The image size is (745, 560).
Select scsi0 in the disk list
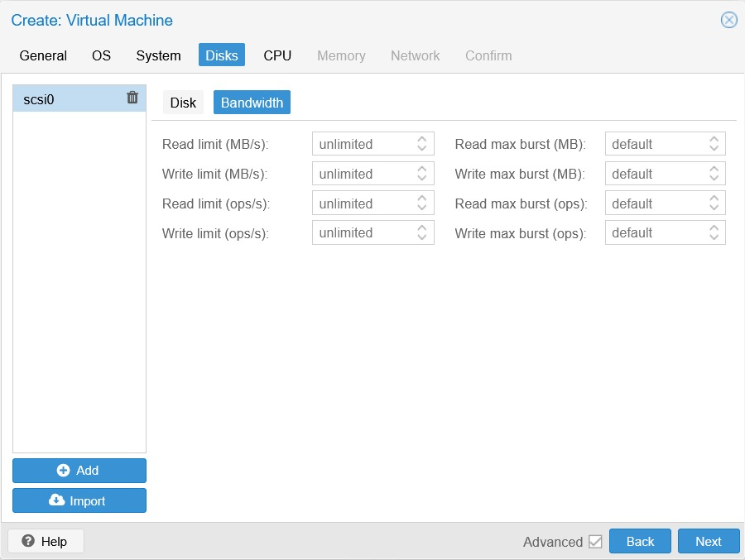coord(79,98)
